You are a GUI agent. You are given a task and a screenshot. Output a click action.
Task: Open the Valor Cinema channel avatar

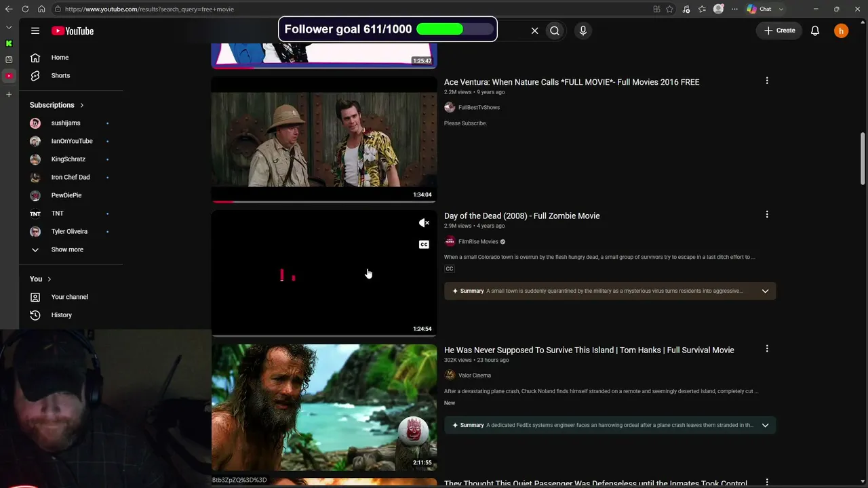(450, 375)
